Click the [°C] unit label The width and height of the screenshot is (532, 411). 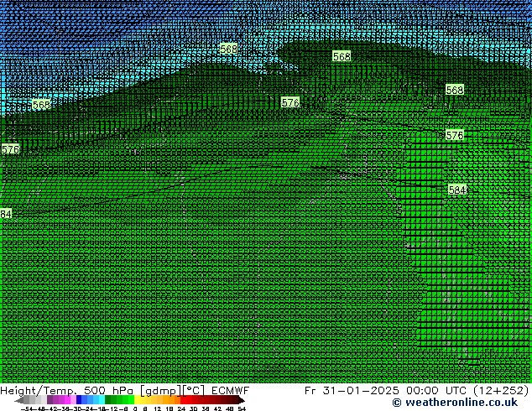point(193,391)
